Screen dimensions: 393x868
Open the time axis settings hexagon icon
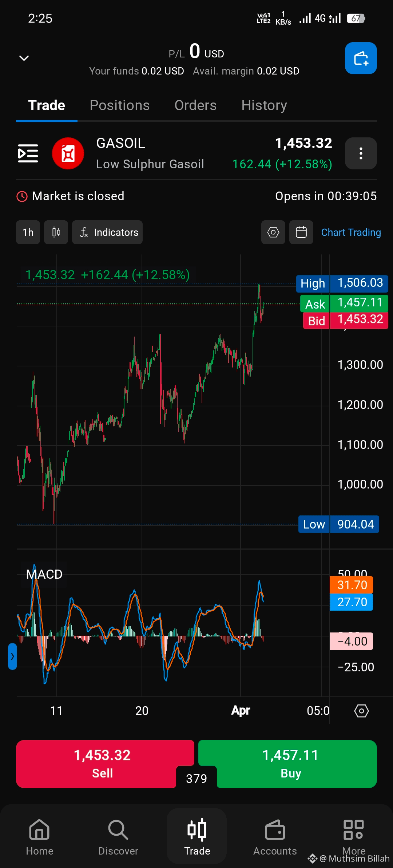pos(361,711)
